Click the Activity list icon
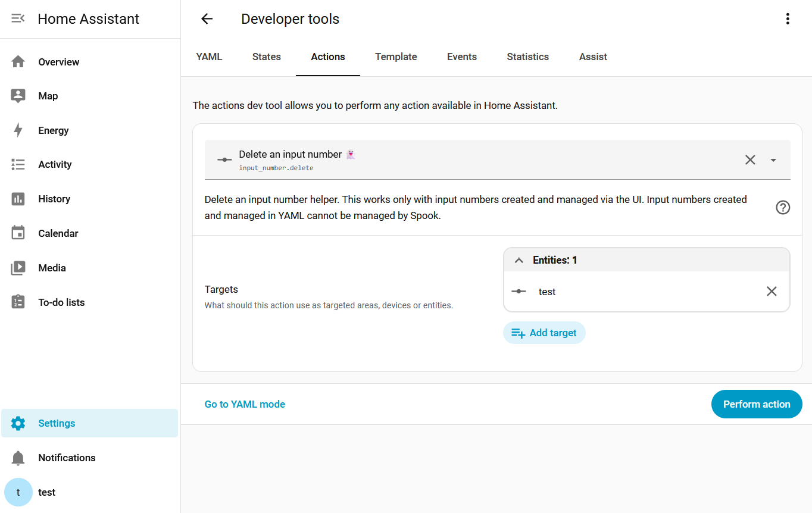Viewport: 812px width, 513px height. click(x=18, y=165)
